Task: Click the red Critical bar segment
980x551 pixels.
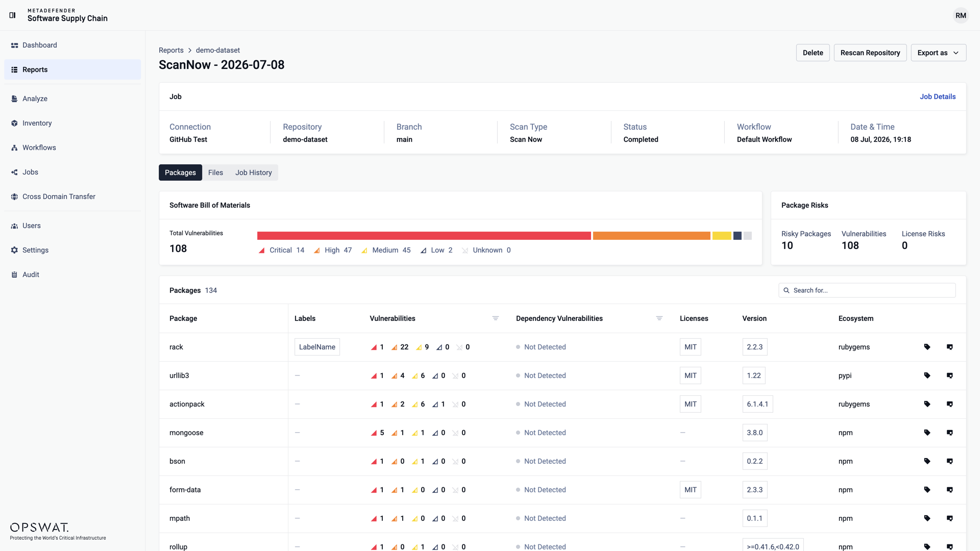Action: click(424, 236)
